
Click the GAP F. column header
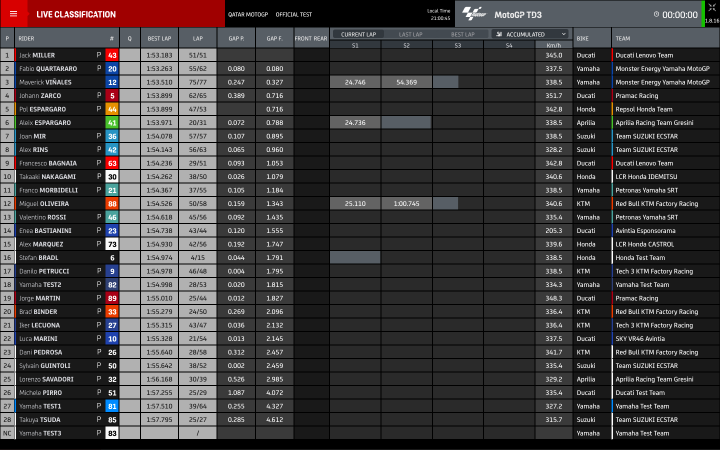pos(274,39)
